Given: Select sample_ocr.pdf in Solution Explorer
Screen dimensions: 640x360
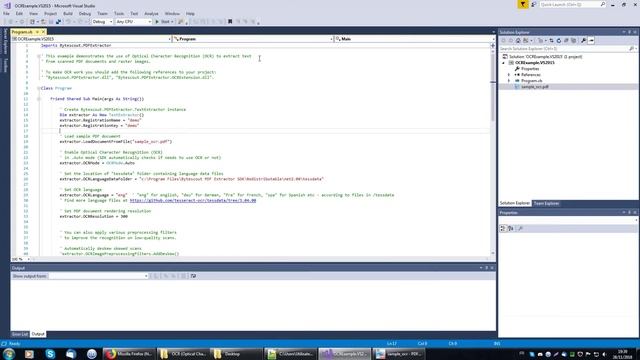Looking at the screenshot, I should (535, 87).
